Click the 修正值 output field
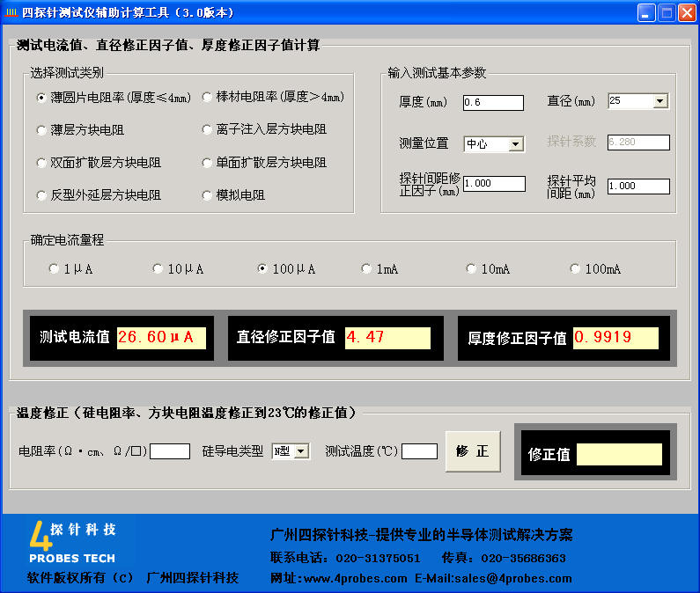 point(619,455)
